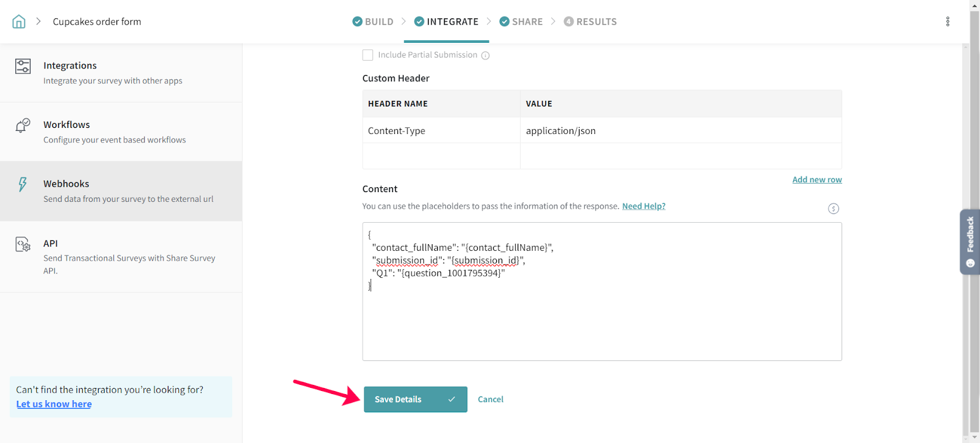This screenshot has width=980, height=443.
Task: Click the Webhooks lightning icon
Action: 23,184
